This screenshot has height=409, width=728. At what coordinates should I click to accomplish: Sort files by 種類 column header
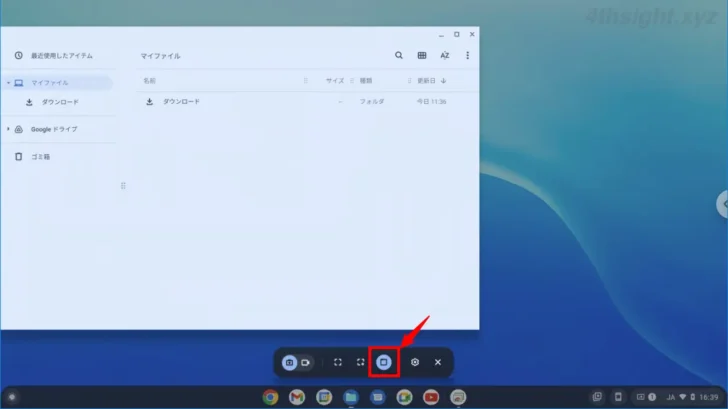point(366,81)
